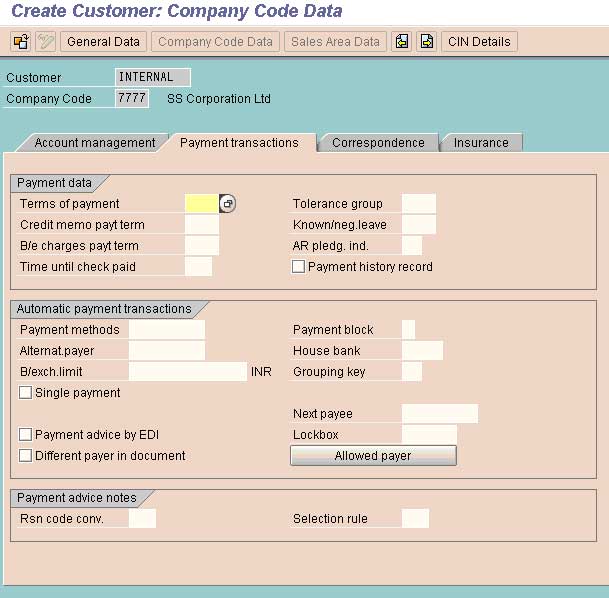Click the previous tab page icon
The width and height of the screenshot is (609, 598).
tap(402, 42)
